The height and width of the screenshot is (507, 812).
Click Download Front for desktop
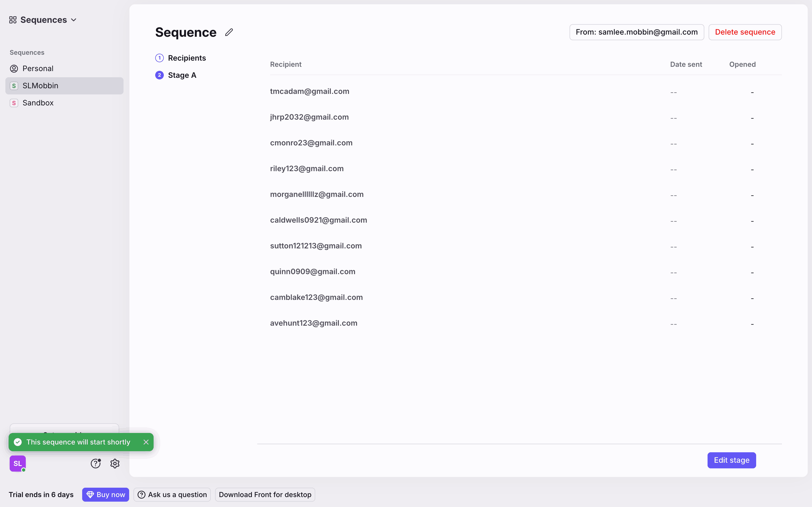[265, 495]
